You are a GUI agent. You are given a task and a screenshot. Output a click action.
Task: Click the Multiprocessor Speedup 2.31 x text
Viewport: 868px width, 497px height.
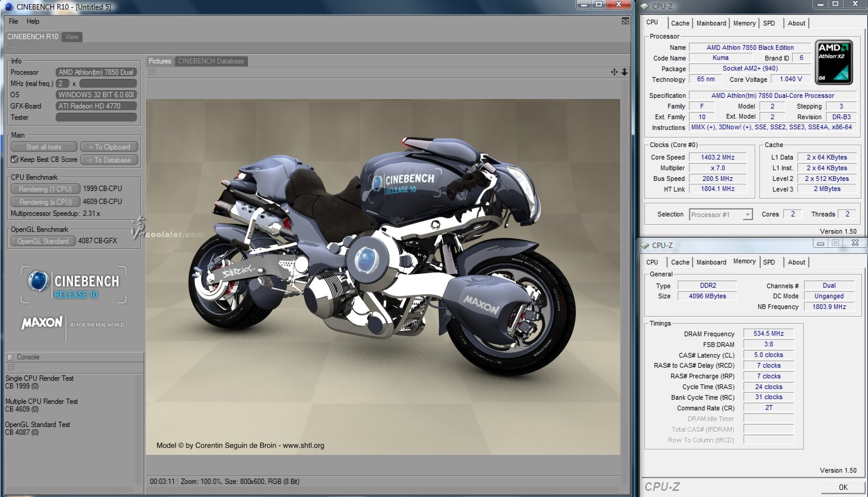point(55,214)
